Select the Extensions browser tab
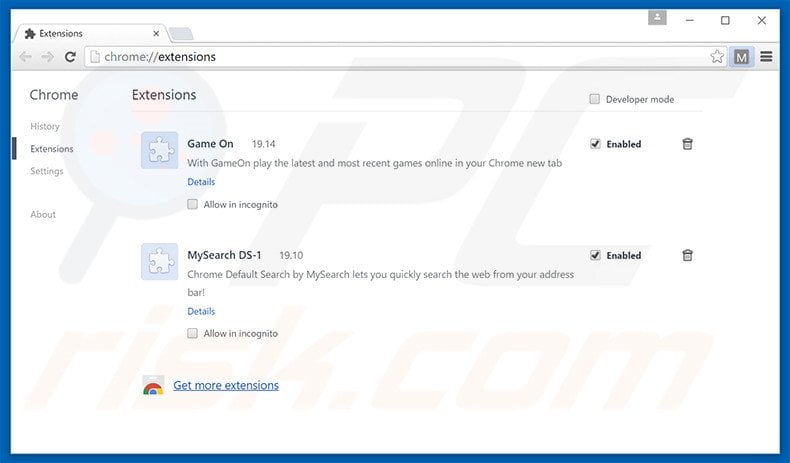The width and height of the screenshot is (790, 463). [91, 34]
